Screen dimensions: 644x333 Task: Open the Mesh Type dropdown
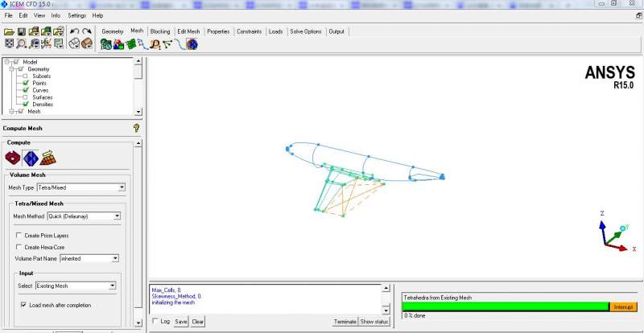point(122,187)
